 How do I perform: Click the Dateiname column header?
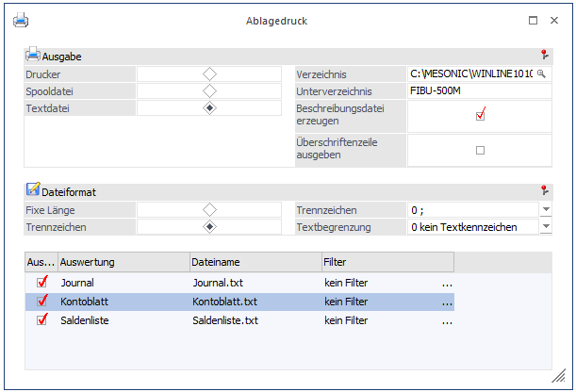click(253, 262)
